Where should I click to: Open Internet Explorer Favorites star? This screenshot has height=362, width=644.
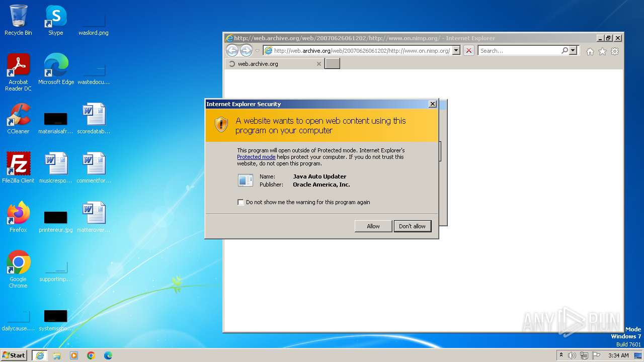pos(602,51)
